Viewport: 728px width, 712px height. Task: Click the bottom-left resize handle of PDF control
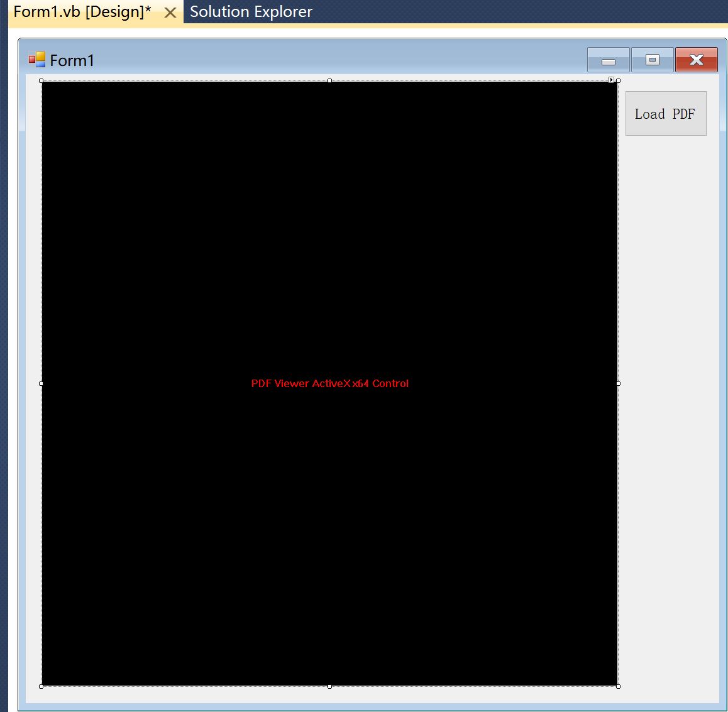point(41,686)
